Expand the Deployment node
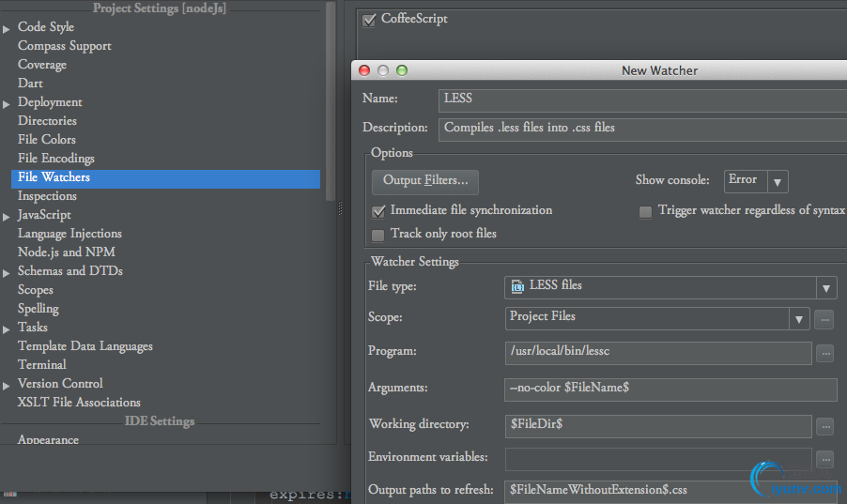The width and height of the screenshot is (847, 504). point(7,104)
